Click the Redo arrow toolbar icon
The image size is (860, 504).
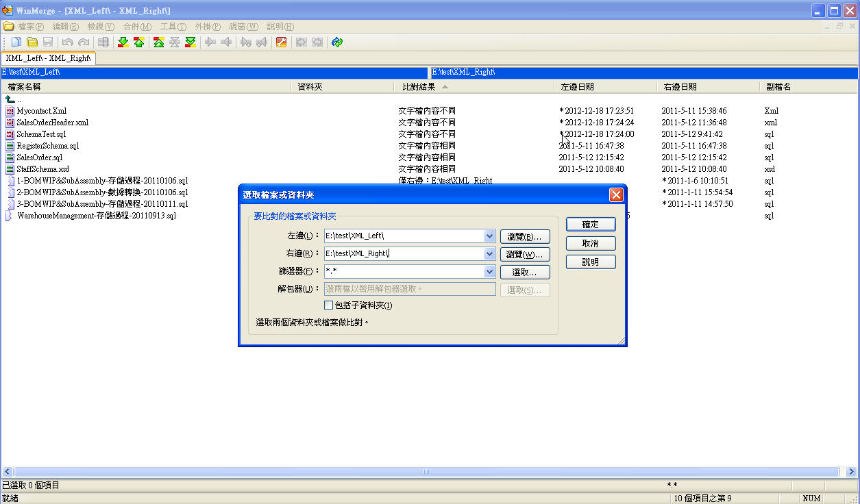84,42
